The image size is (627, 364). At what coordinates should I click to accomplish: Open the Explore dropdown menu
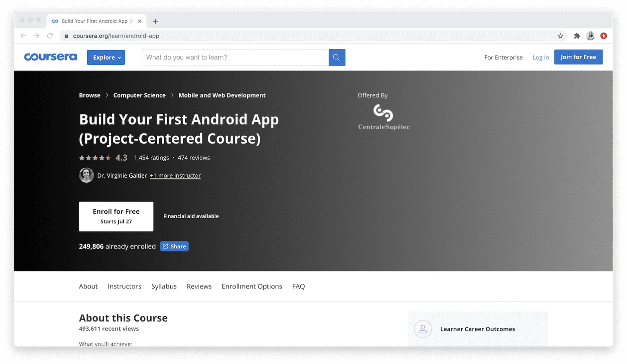click(x=106, y=57)
